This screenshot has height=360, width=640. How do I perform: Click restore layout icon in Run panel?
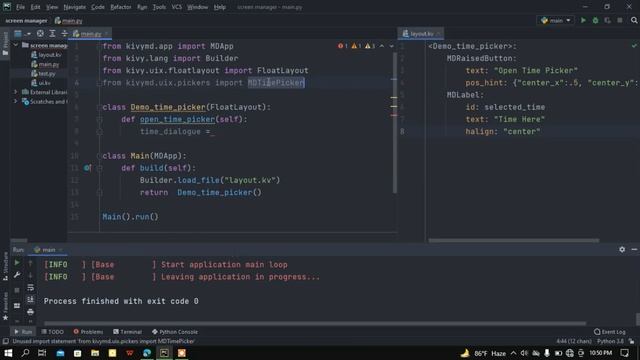[17, 305]
